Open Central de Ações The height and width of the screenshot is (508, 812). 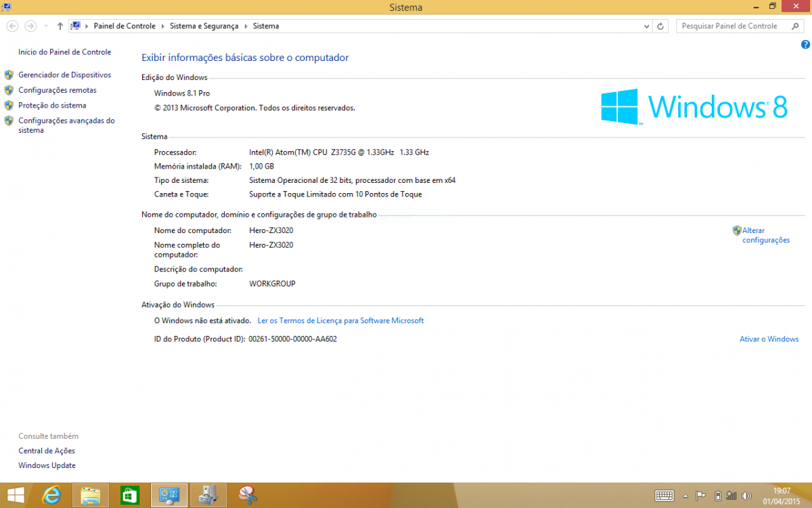coord(47,451)
